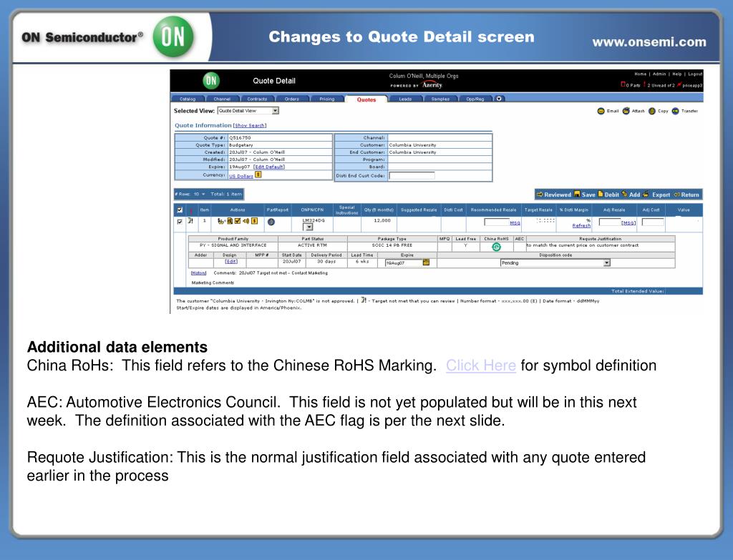Screen dimensions: 733x560
Task: Click the US Dollars currency link
Action: tap(241, 176)
